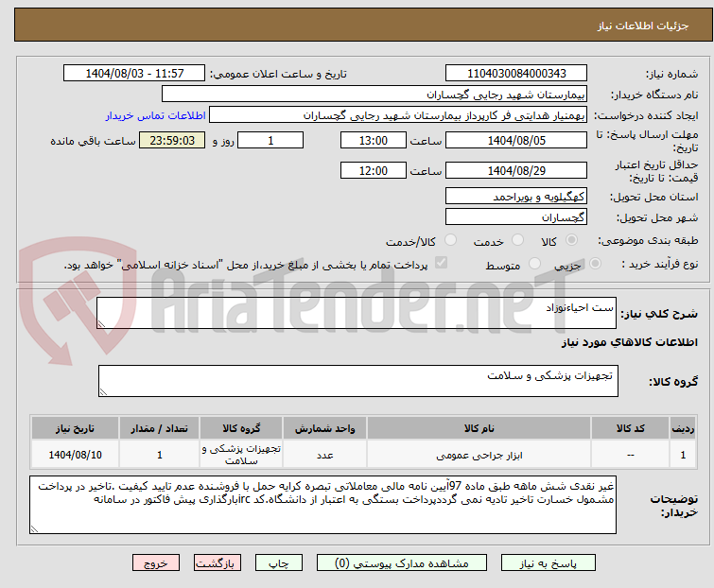Click resize handle of شرح کلی نیاز box

tap(101, 324)
